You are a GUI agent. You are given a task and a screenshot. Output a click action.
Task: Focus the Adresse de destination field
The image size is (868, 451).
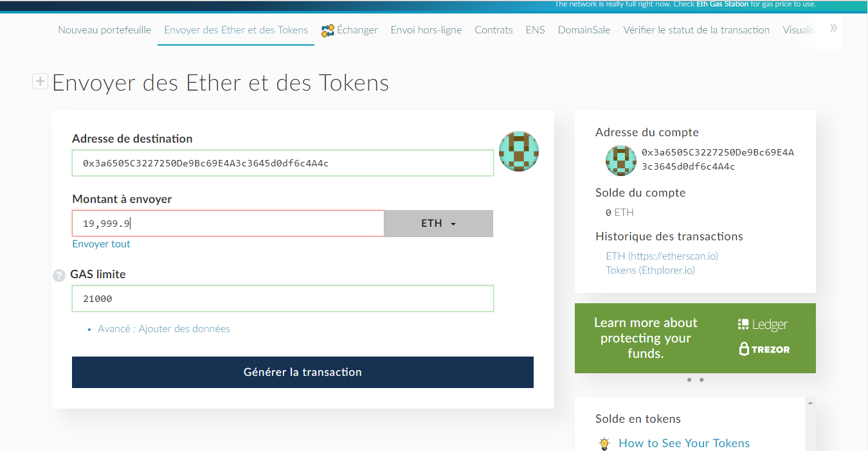coord(283,163)
